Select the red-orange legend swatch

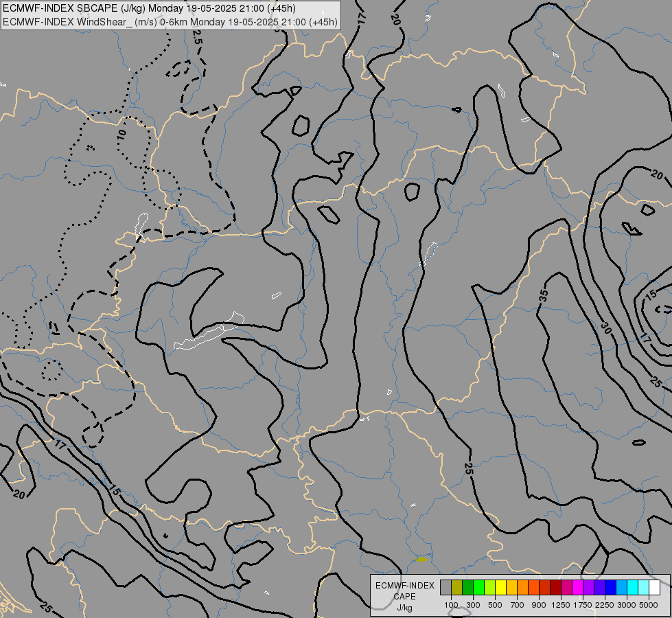pos(533,588)
